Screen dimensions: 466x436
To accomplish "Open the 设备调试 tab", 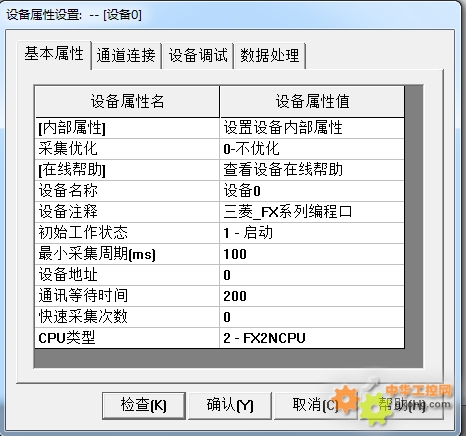I will click(x=198, y=56).
